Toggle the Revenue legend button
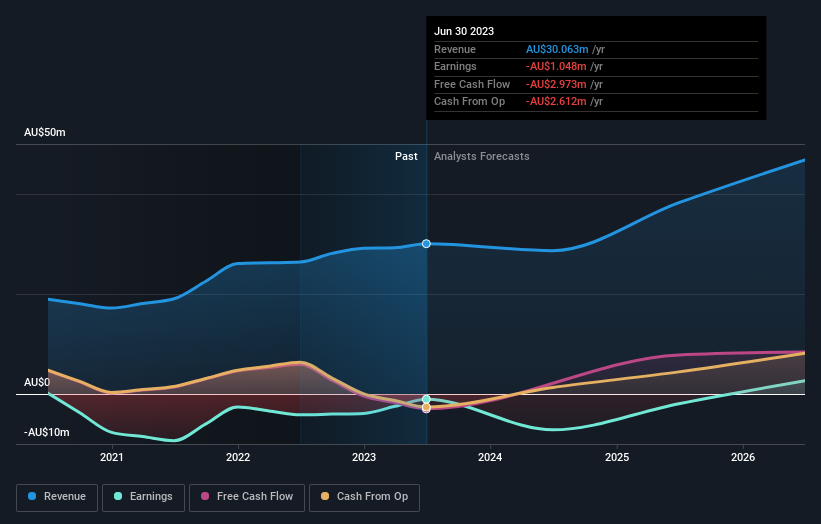821x524 pixels. 57,497
